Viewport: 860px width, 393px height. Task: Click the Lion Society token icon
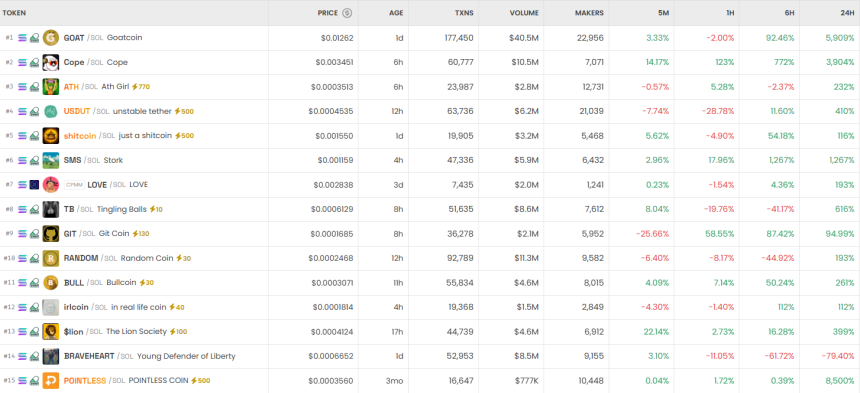tap(50, 332)
